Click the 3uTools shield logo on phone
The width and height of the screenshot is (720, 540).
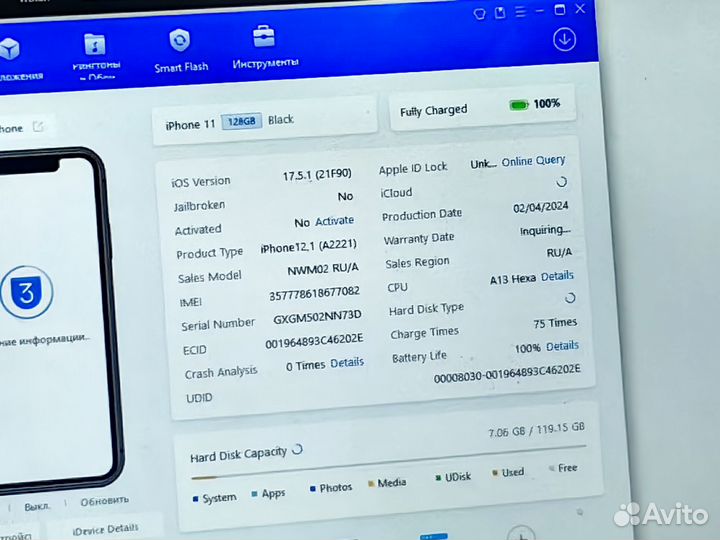coord(27,292)
